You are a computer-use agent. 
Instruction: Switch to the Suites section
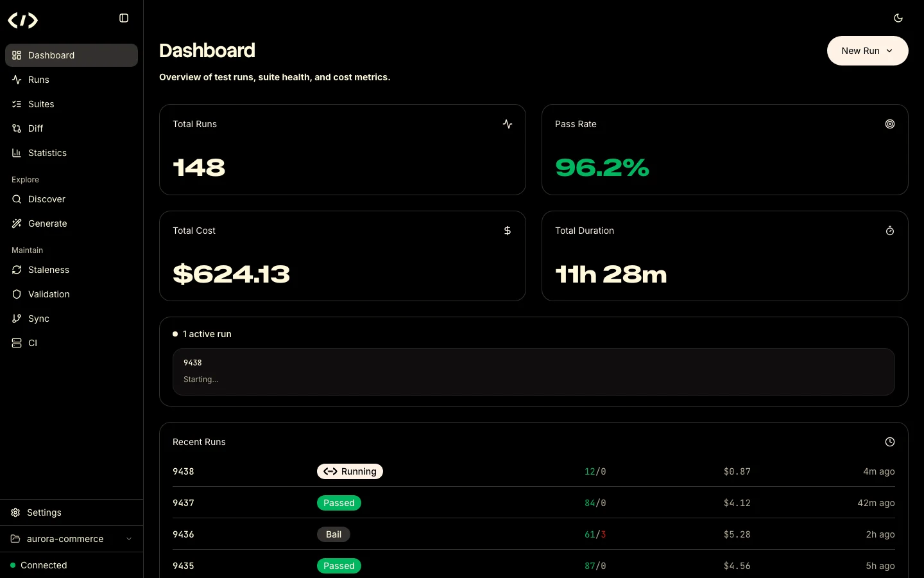pos(40,104)
